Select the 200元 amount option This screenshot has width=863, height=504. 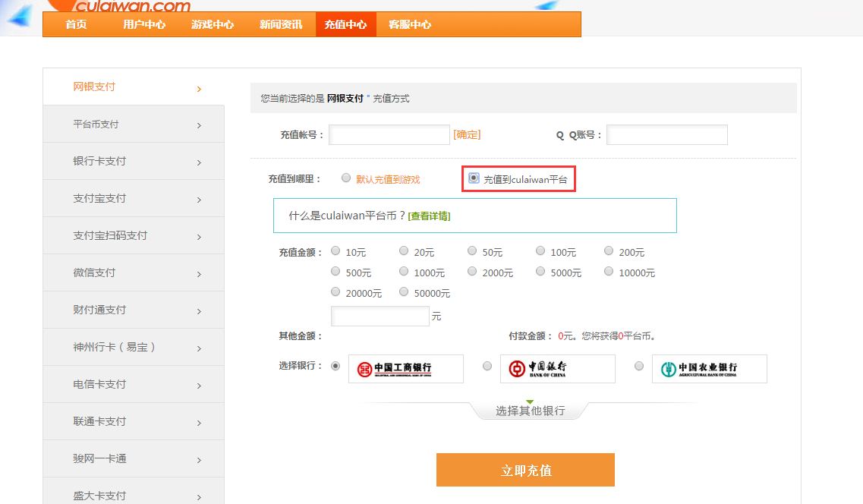point(609,251)
